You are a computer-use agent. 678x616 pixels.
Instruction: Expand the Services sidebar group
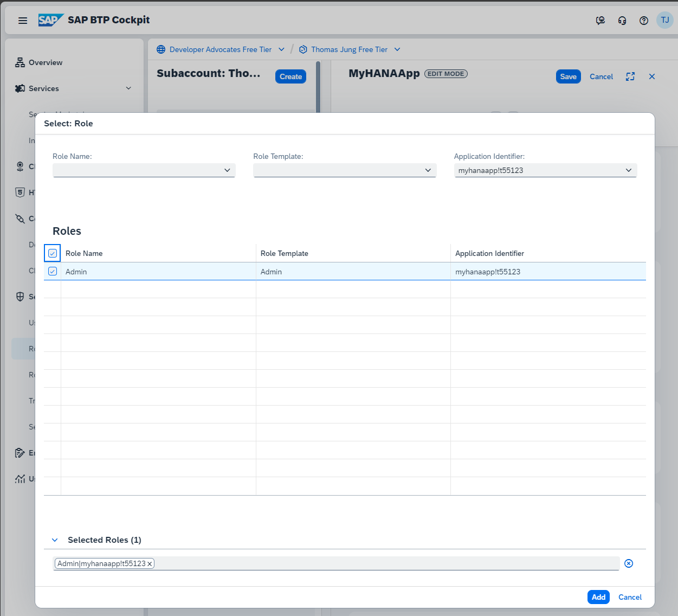click(128, 88)
